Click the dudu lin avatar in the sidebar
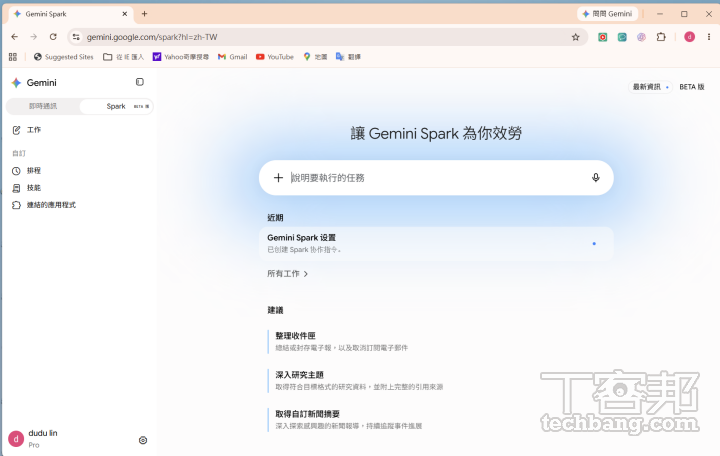Viewport: 720px width, 456px height. (16, 439)
